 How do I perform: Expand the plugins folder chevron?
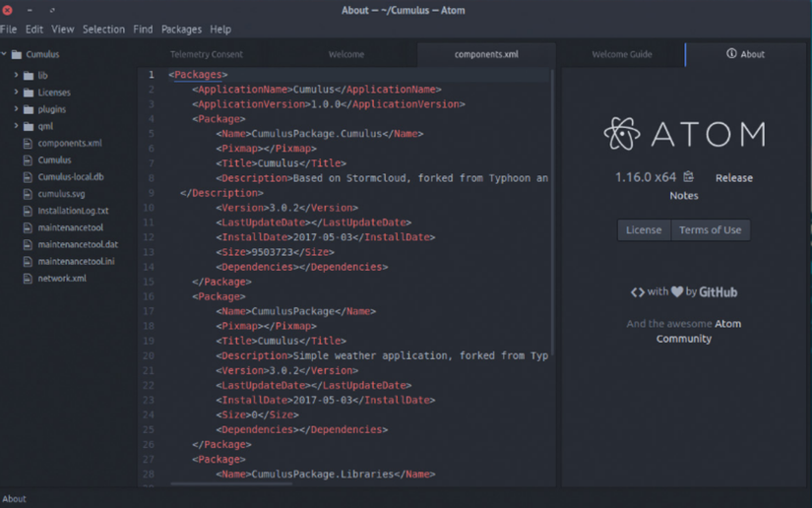coord(16,108)
